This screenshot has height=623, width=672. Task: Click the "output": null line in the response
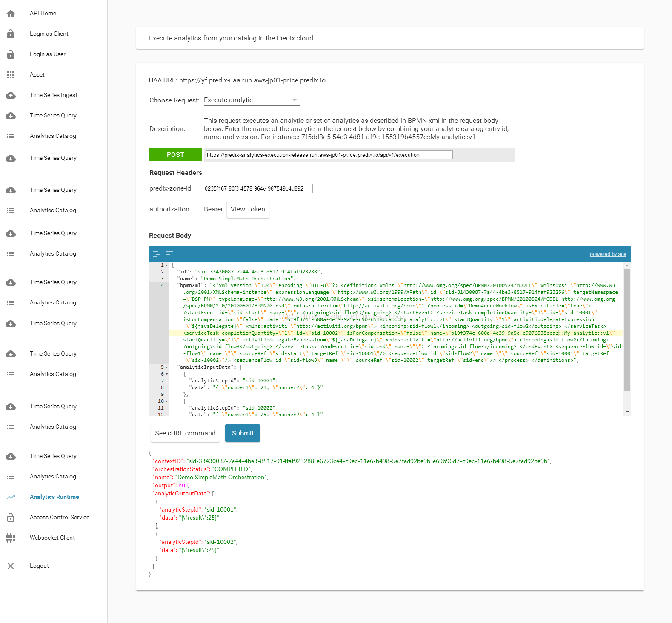coord(171,485)
